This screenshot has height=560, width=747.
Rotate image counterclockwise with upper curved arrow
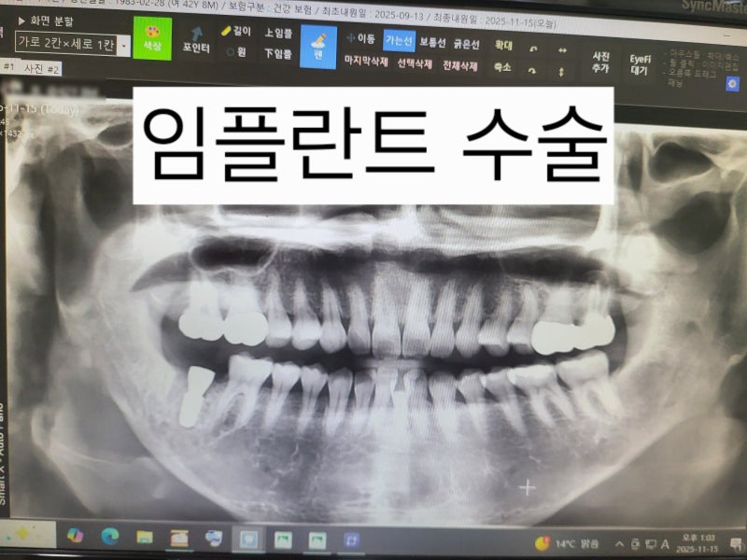click(533, 49)
